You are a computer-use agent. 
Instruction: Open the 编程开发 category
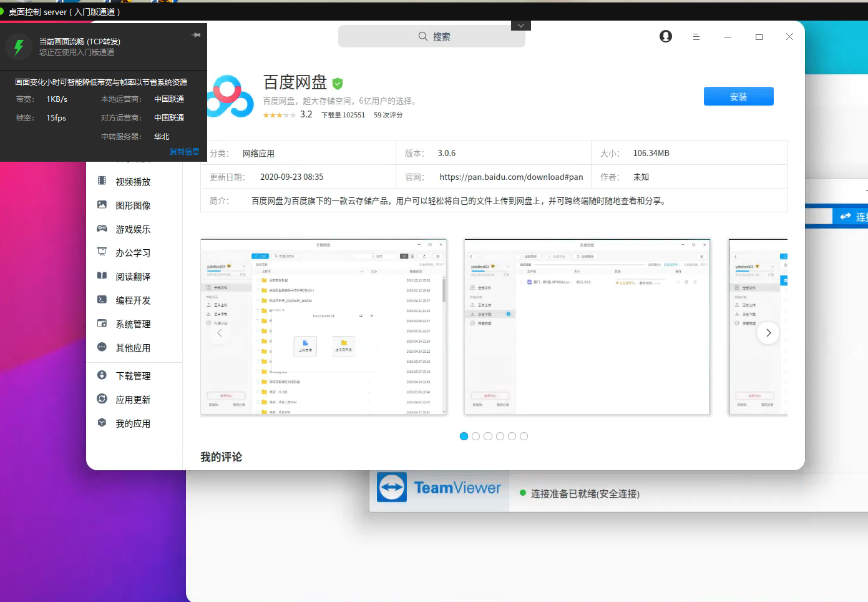pos(134,300)
